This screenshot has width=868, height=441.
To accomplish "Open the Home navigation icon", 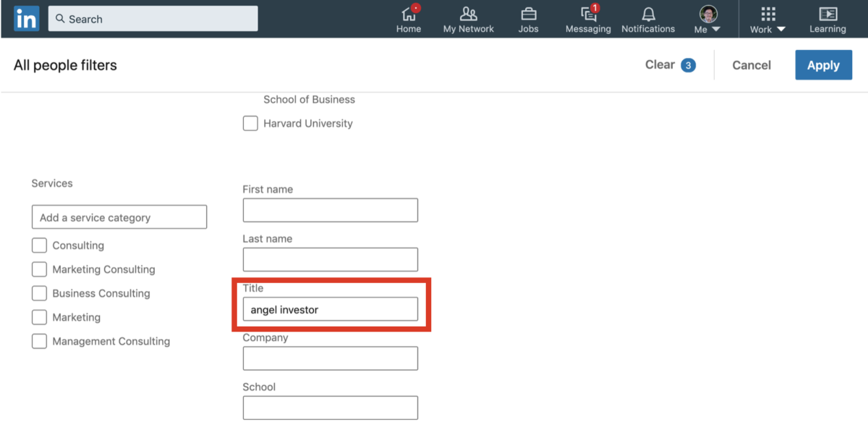I will [x=409, y=14].
